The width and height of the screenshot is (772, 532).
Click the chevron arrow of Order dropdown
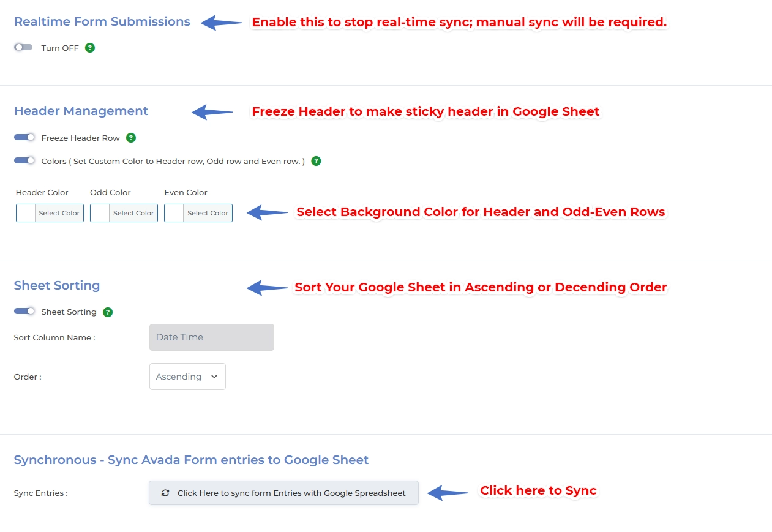click(214, 377)
